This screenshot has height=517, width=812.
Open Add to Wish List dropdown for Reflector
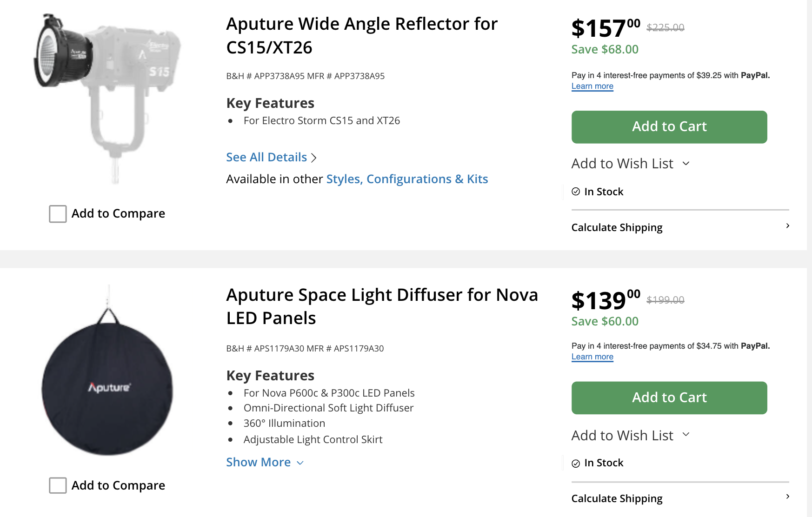pos(630,164)
